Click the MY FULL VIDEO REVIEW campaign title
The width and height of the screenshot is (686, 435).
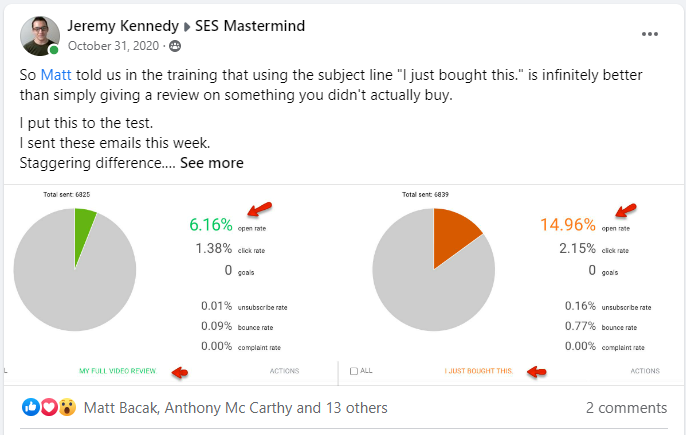(x=118, y=371)
